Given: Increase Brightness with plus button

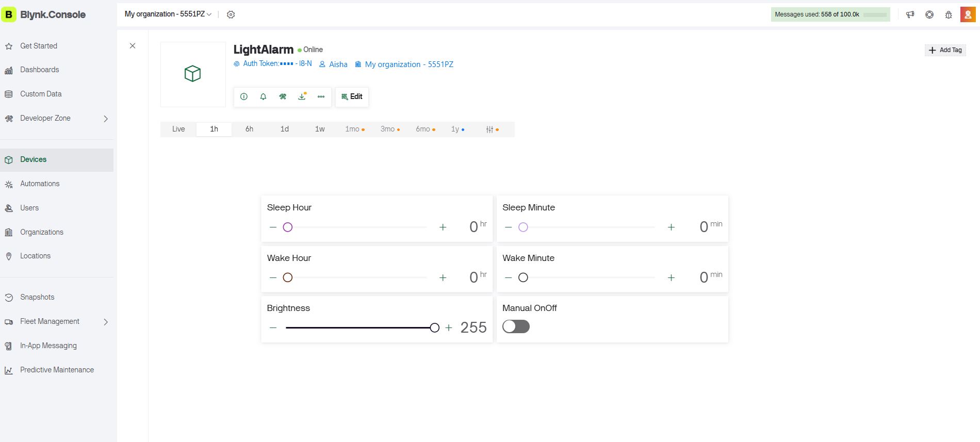Looking at the screenshot, I should click(x=449, y=328).
